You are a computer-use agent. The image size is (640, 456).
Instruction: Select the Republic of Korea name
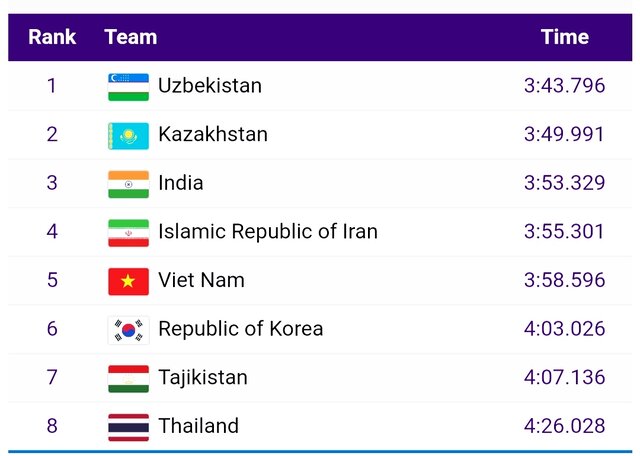(240, 329)
